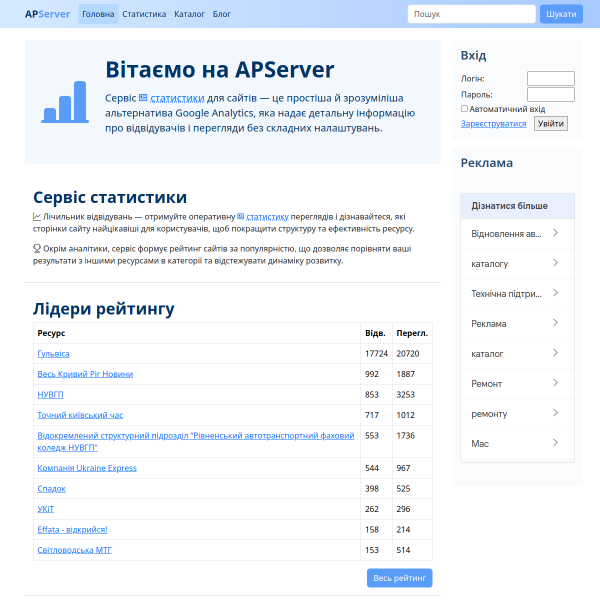Expand the Реклама list item chevron
Viewport: 600px width, 600px height.
pos(556,323)
